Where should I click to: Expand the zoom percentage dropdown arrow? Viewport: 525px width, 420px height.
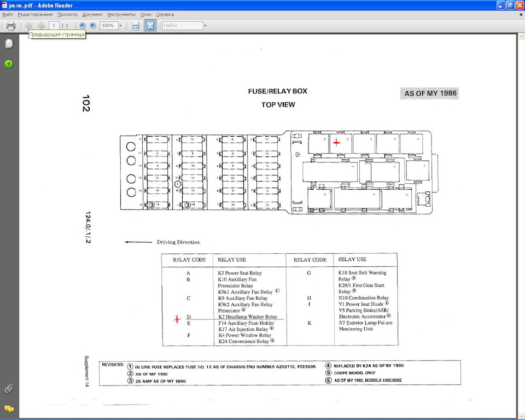coord(120,26)
